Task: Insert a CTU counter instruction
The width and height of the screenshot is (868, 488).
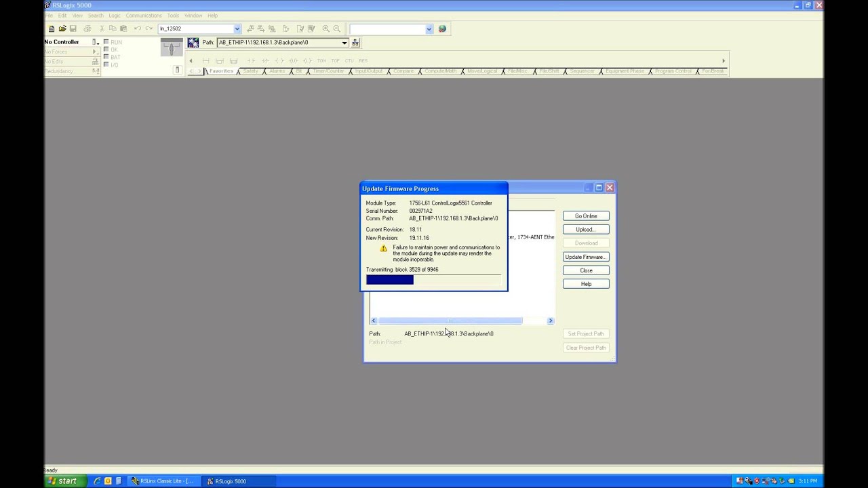Action: pos(349,61)
